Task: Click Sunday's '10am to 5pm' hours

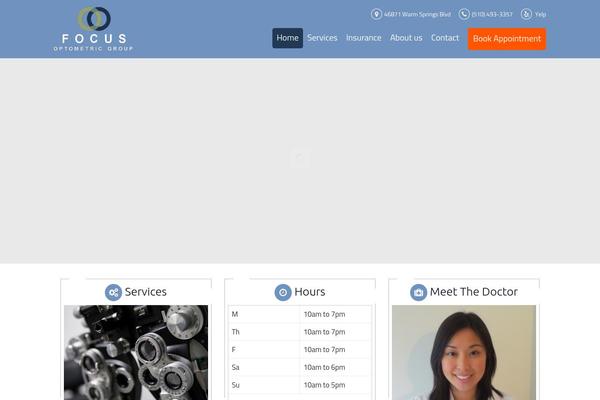Action: coord(324,385)
